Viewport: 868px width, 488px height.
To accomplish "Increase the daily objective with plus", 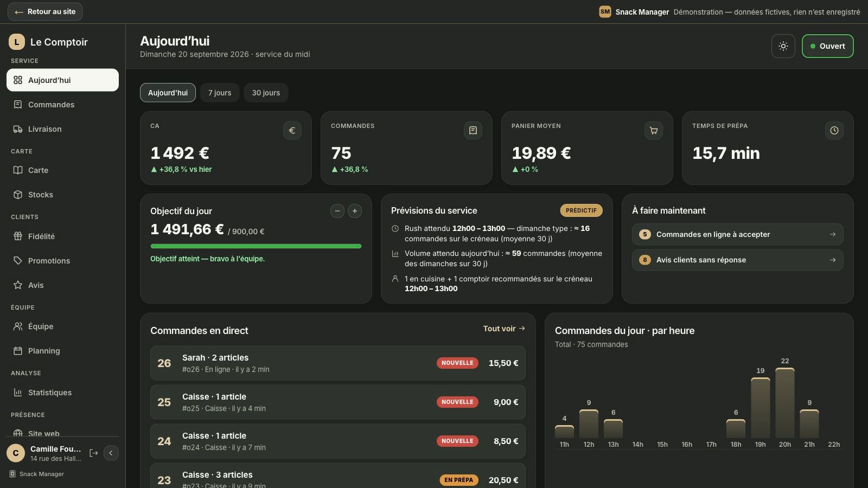I will [x=355, y=211].
